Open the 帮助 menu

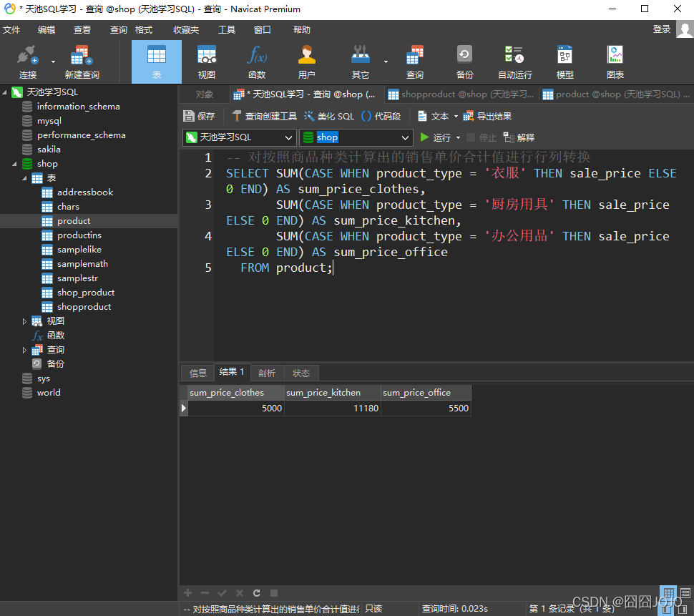[302, 29]
